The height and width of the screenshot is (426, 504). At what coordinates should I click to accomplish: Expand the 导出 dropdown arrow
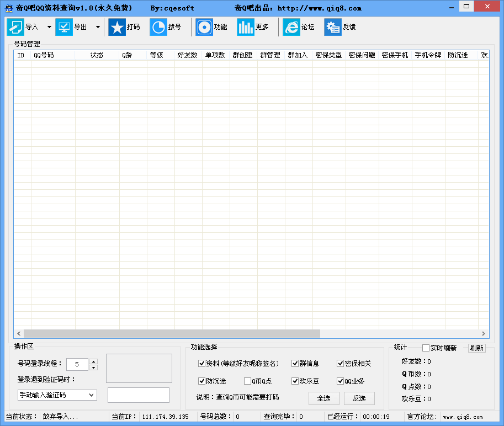[98, 27]
